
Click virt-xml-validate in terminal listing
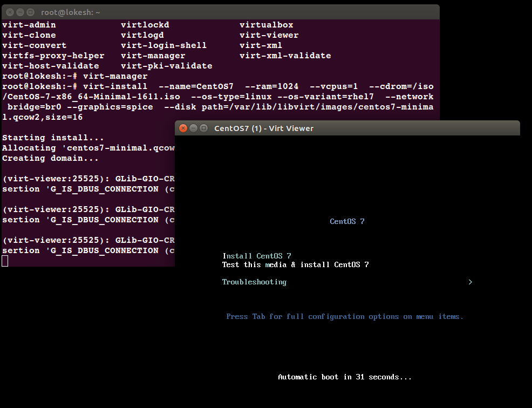pyautogui.click(x=285, y=56)
